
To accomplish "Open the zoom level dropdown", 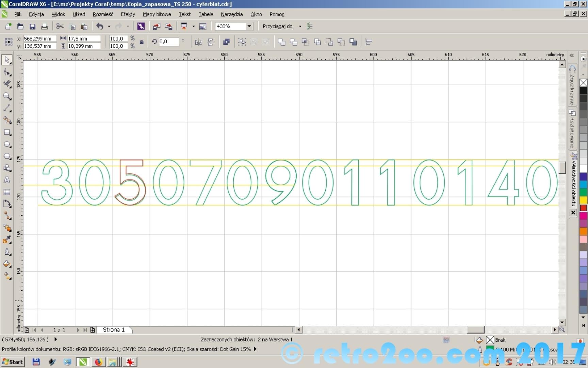I will click(249, 26).
